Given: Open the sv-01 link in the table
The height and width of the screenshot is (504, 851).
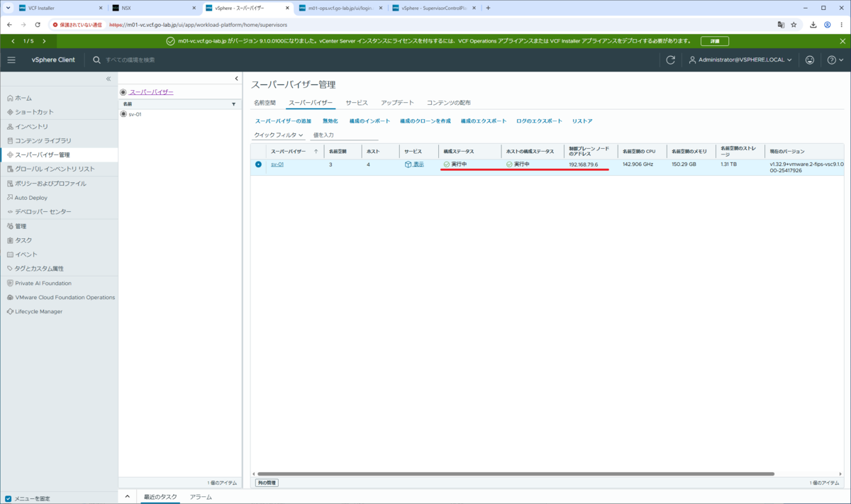Looking at the screenshot, I should [x=277, y=164].
